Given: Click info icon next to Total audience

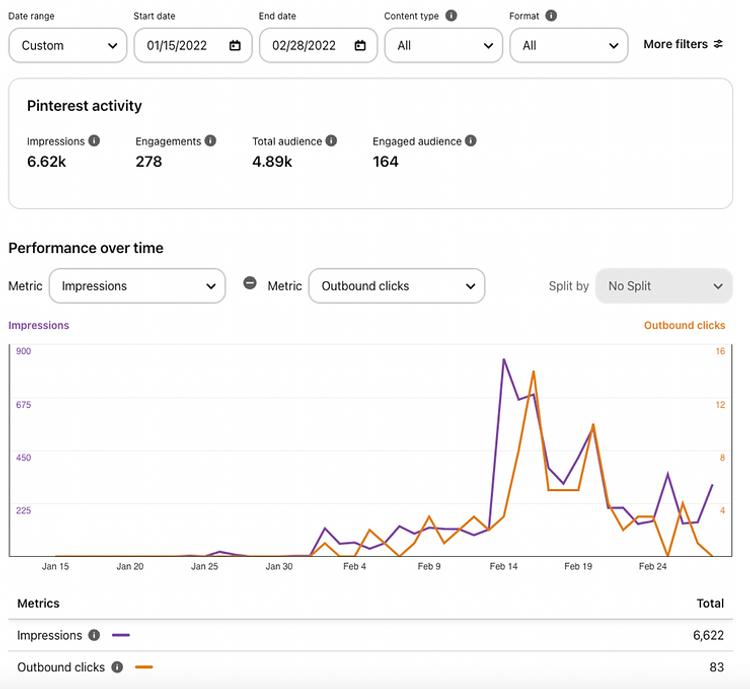Looking at the screenshot, I should 331,141.
